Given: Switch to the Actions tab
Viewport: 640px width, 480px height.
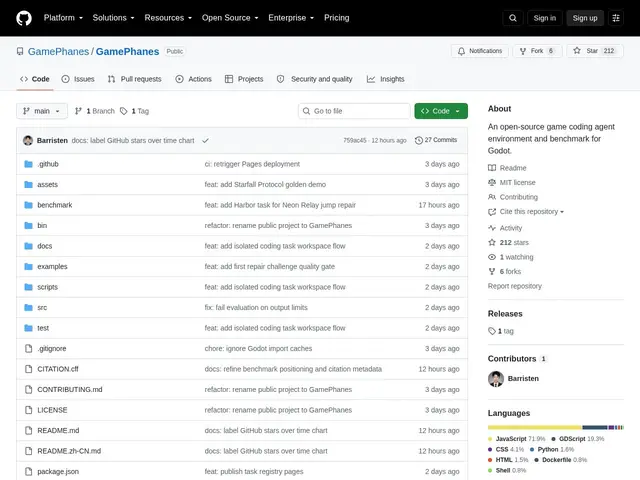Looking at the screenshot, I should point(193,79).
